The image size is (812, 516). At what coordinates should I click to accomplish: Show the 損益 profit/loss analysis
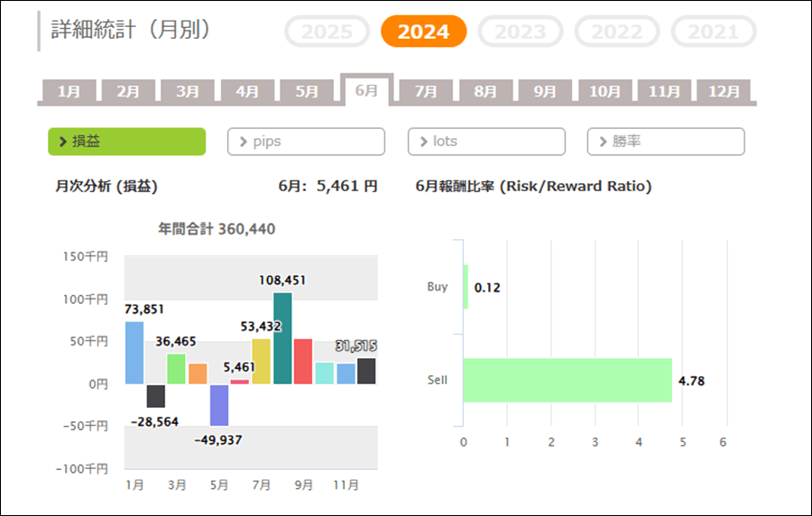(x=127, y=142)
